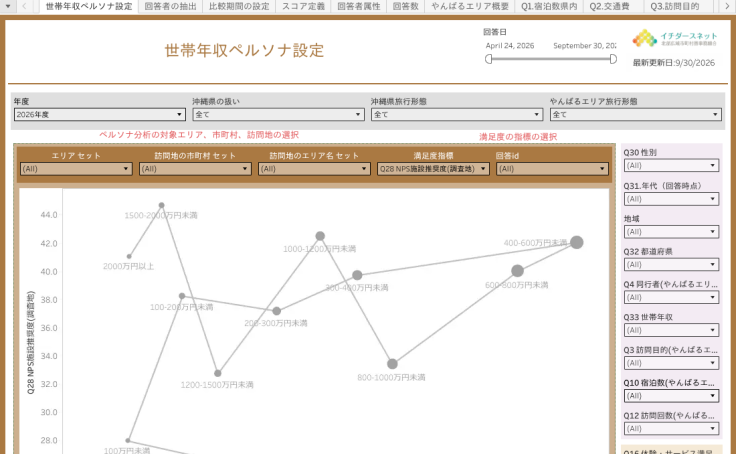
Task: Select the 100万円未満 data point
Action: coord(128,440)
